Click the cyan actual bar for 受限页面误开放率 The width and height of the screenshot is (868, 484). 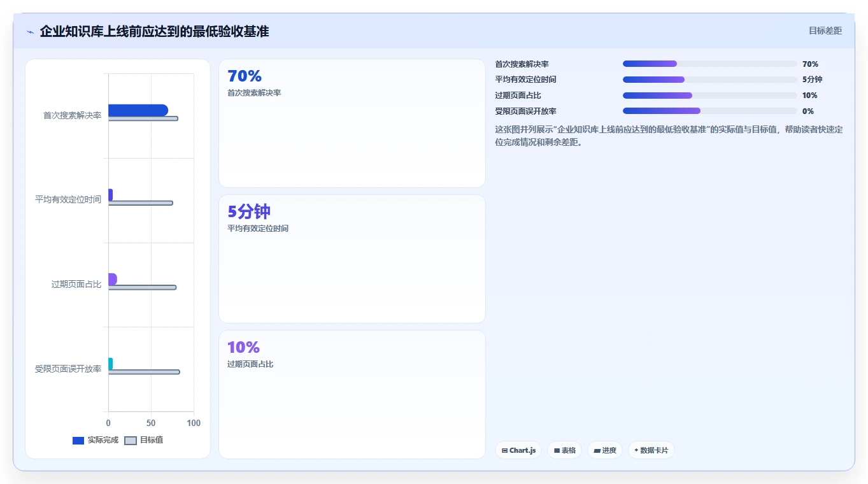111,364
